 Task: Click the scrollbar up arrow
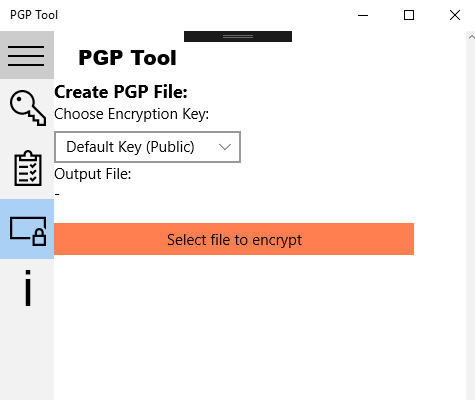point(471,37)
